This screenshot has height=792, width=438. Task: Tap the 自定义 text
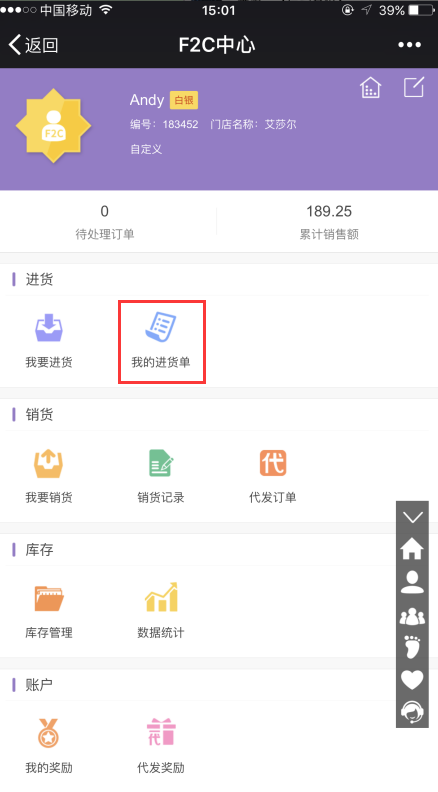(x=146, y=149)
